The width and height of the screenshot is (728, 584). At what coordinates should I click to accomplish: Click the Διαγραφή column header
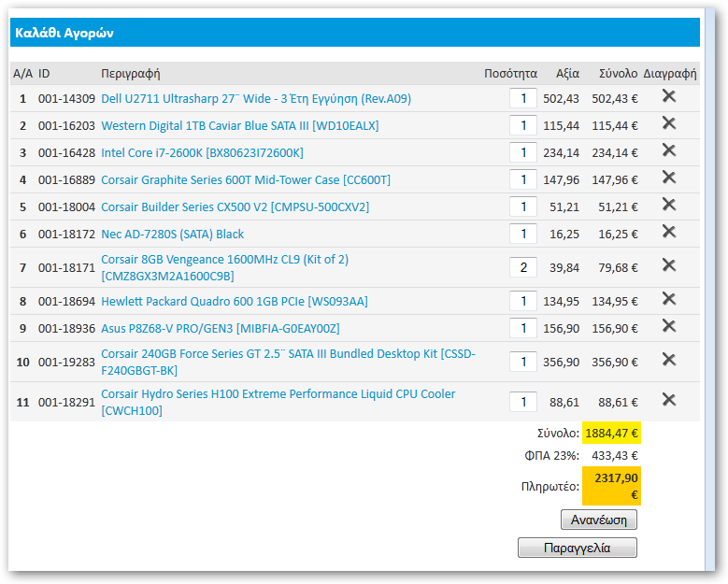coord(669,74)
